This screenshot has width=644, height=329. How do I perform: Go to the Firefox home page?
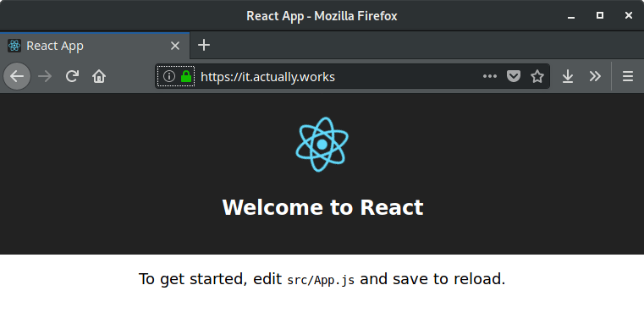[x=99, y=76]
